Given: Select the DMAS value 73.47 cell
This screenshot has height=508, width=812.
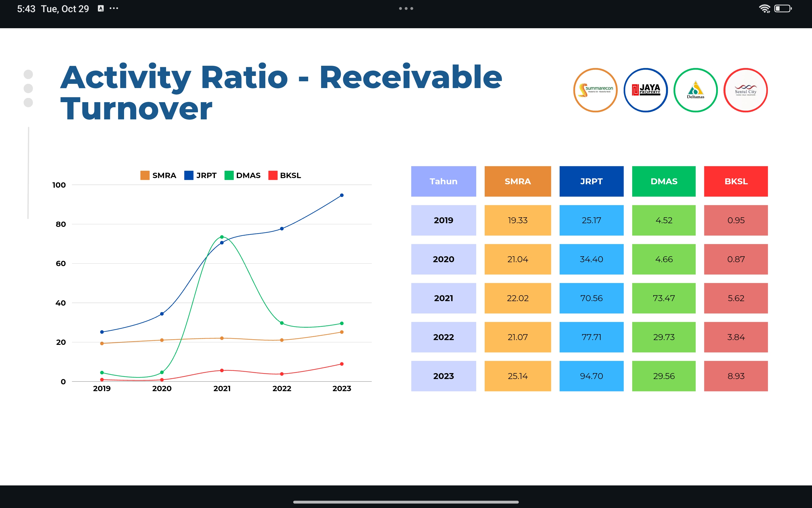Looking at the screenshot, I should [x=664, y=298].
